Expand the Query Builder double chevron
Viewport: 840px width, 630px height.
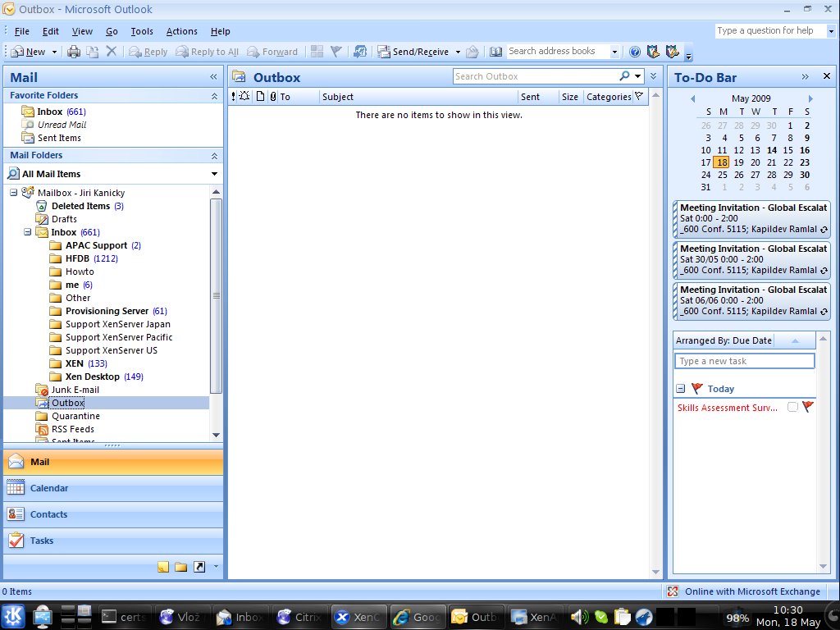pos(654,76)
